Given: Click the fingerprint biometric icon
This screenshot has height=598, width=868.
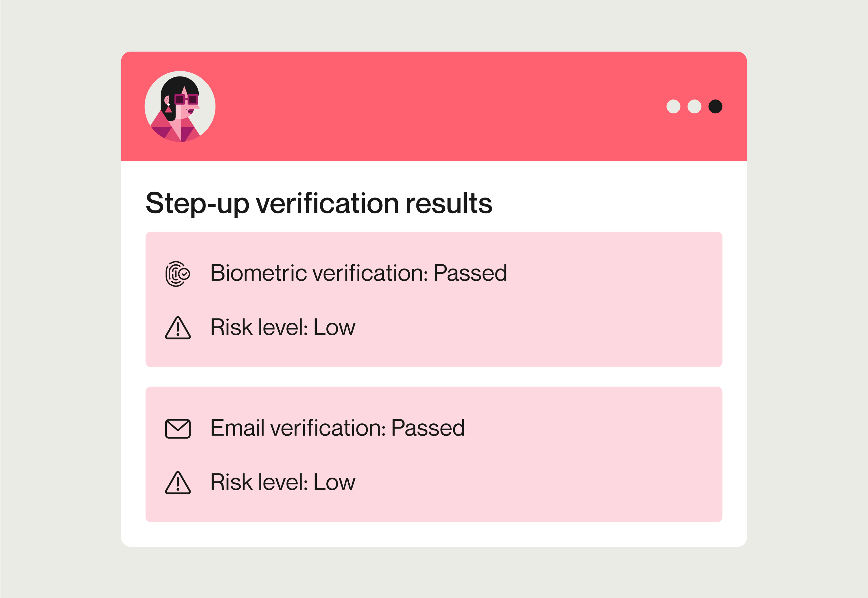Looking at the screenshot, I should [x=178, y=274].
